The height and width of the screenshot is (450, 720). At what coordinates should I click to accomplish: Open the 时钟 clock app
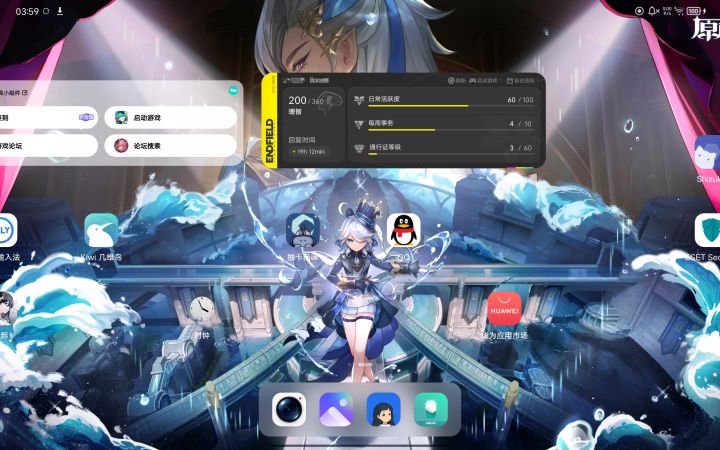202,309
